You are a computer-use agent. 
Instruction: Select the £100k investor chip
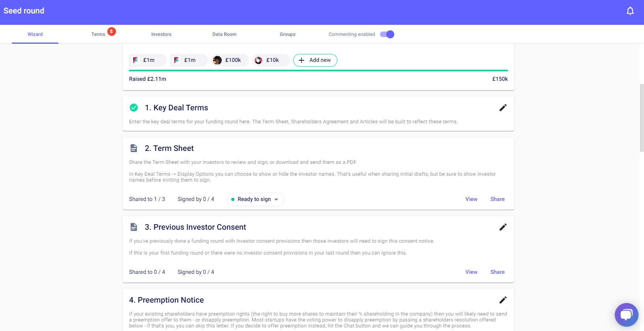coord(230,60)
